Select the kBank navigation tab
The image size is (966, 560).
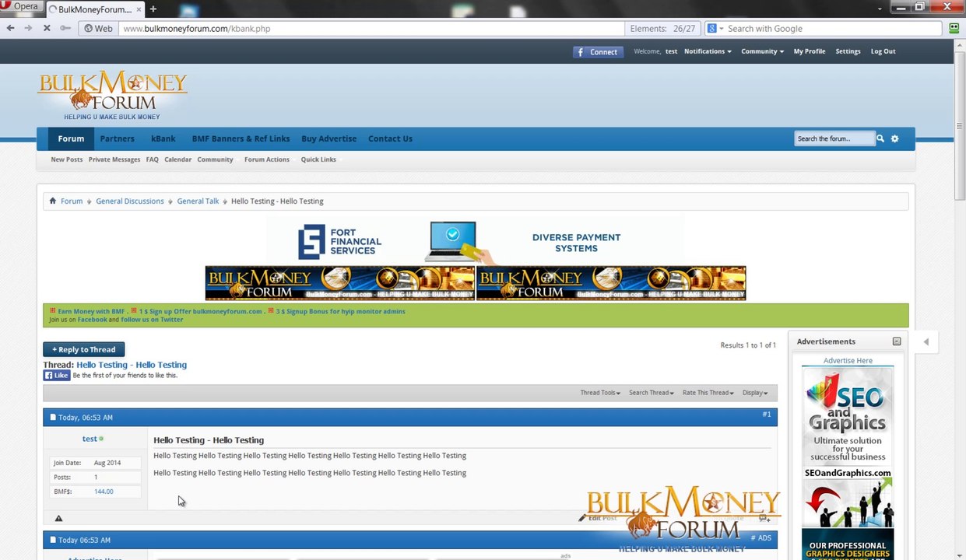pos(163,138)
